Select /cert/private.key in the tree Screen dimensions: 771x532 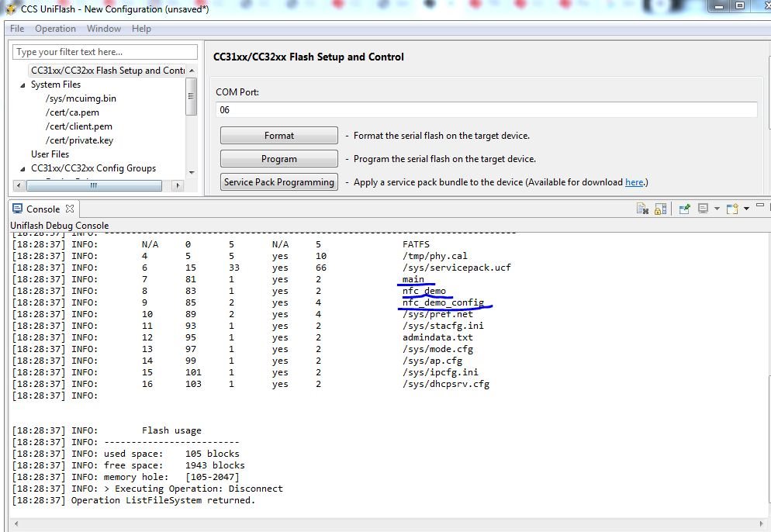80,140
